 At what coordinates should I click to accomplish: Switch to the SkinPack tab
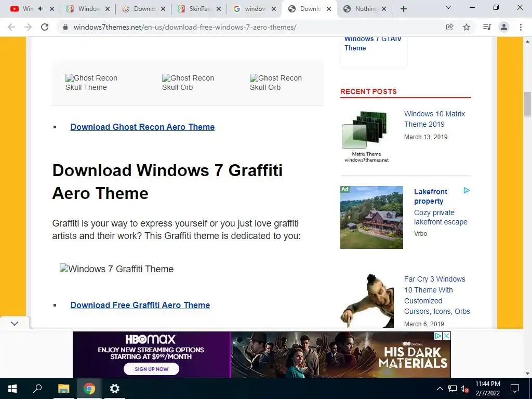click(x=199, y=9)
